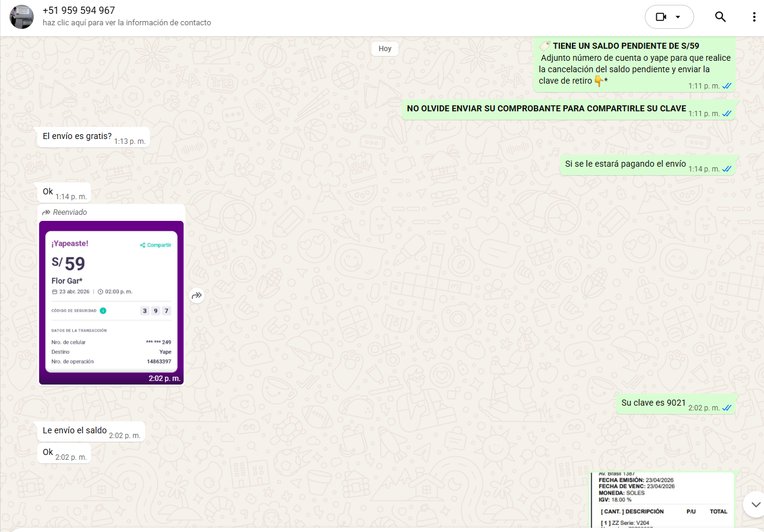
Task: Click the phone number +51 959 594 967
Action: [x=79, y=11]
